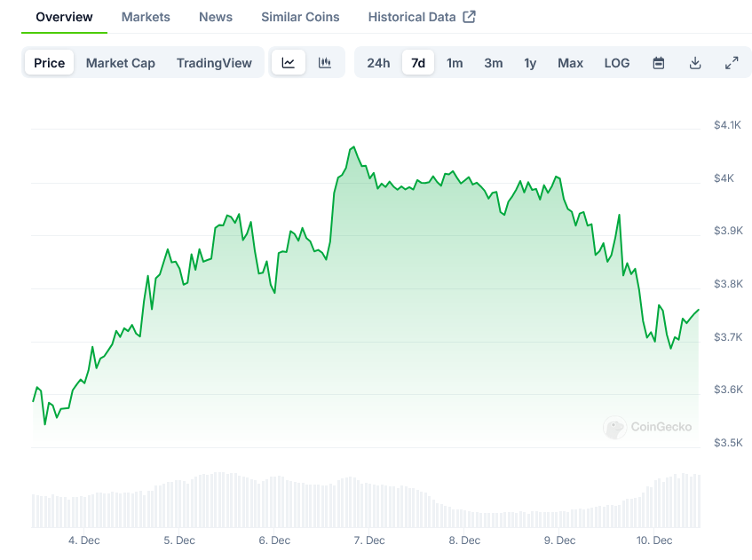Open the Similar Coins tab
Viewport: 752px width, 560px height.
300,17
